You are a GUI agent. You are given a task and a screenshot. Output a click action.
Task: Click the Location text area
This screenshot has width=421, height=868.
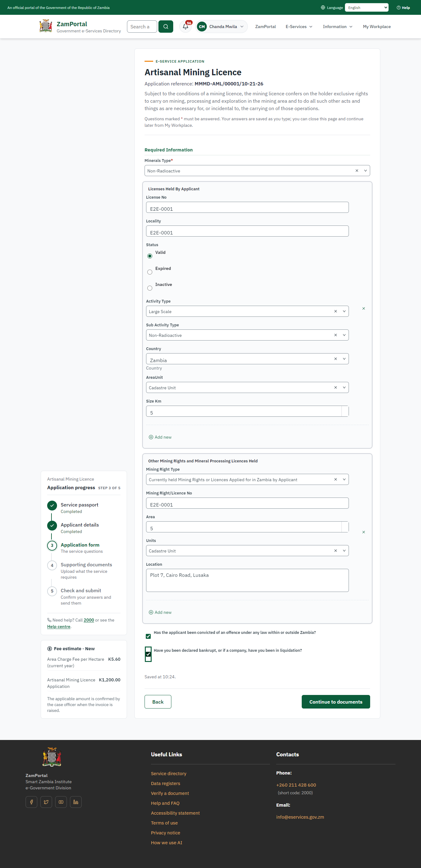pyautogui.click(x=247, y=581)
